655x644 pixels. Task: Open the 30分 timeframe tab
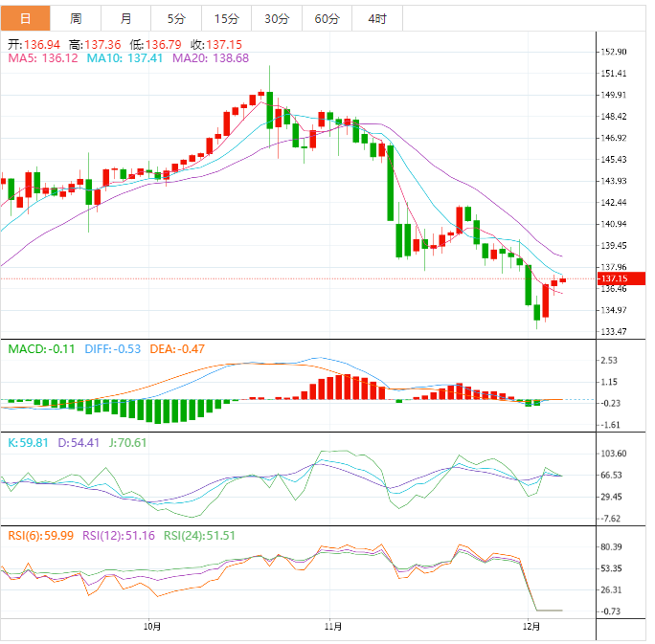click(277, 18)
